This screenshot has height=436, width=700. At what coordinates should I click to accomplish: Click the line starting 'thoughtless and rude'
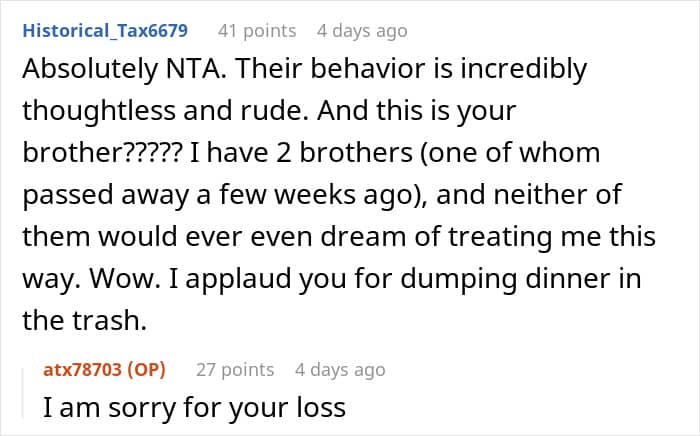coord(269,111)
